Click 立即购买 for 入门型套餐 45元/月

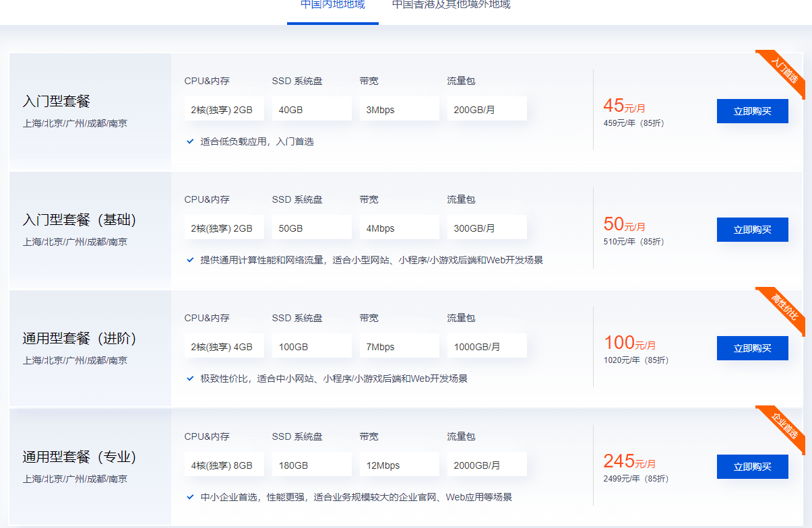(x=752, y=111)
